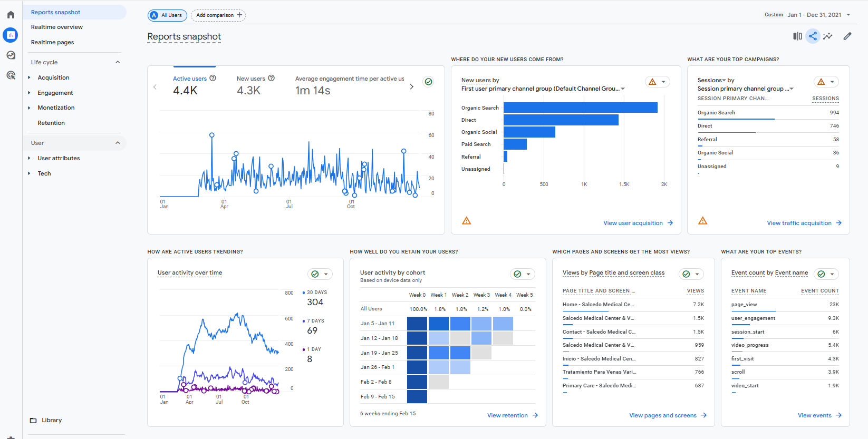Open the Explore icon in left rail
The height and width of the screenshot is (439, 868).
(x=11, y=55)
